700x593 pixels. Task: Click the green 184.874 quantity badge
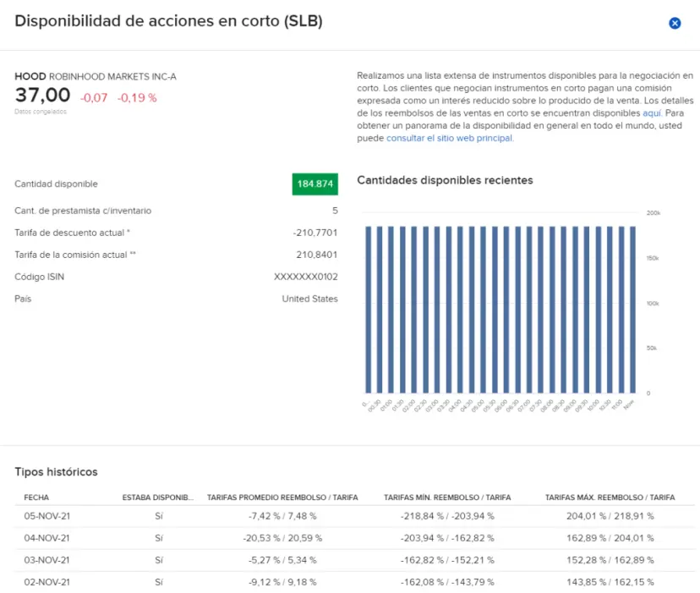point(314,184)
